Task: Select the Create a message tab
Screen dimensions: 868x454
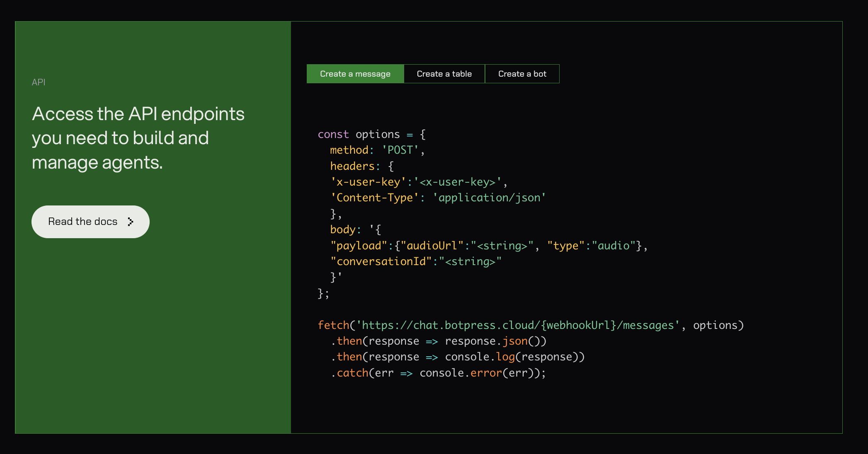Action: 355,74
